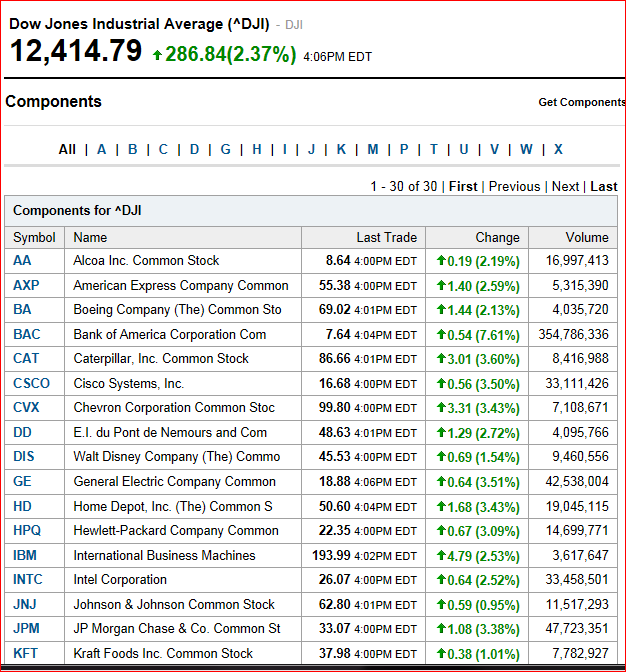Go to the Previous page
626x672 pixels.
515,186
